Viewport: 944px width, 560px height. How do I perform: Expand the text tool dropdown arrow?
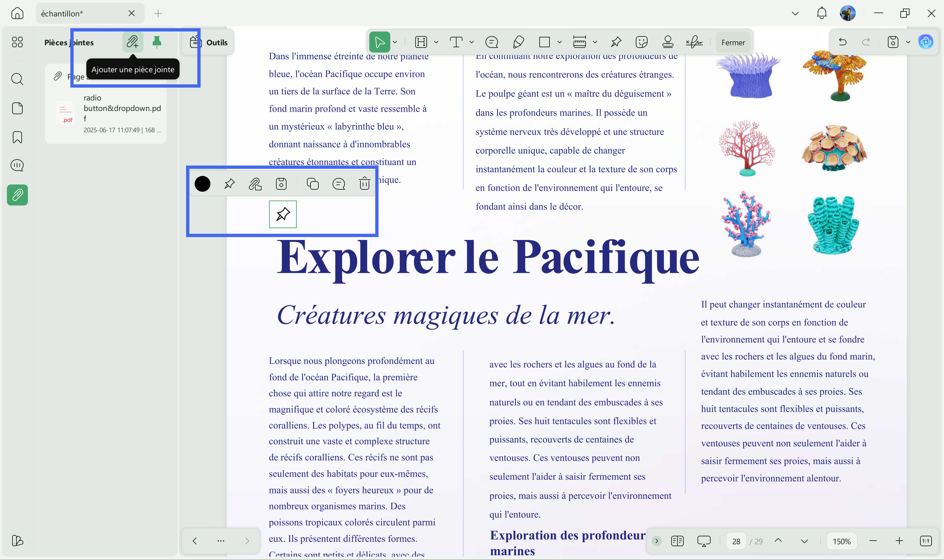[x=472, y=42]
